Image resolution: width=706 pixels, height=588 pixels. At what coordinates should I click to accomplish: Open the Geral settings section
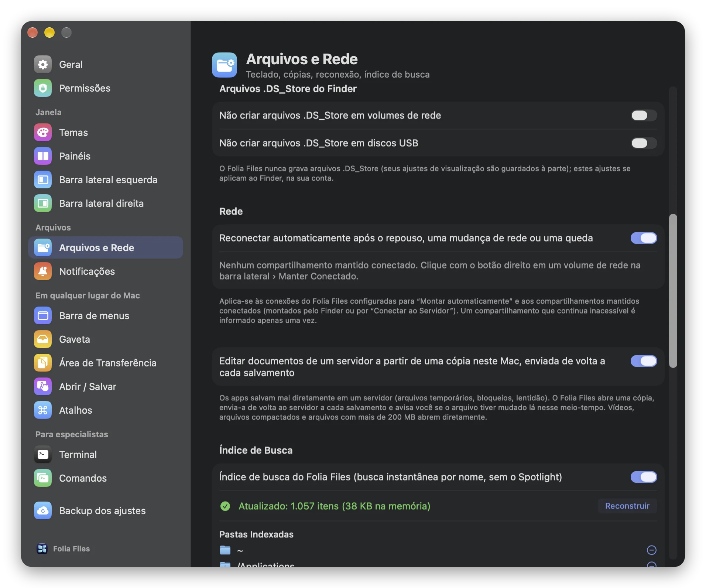tap(106, 65)
